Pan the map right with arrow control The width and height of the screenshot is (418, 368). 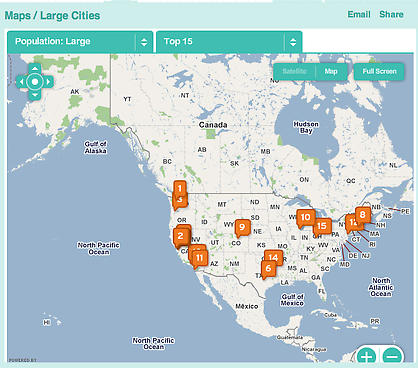[x=48, y=82]
